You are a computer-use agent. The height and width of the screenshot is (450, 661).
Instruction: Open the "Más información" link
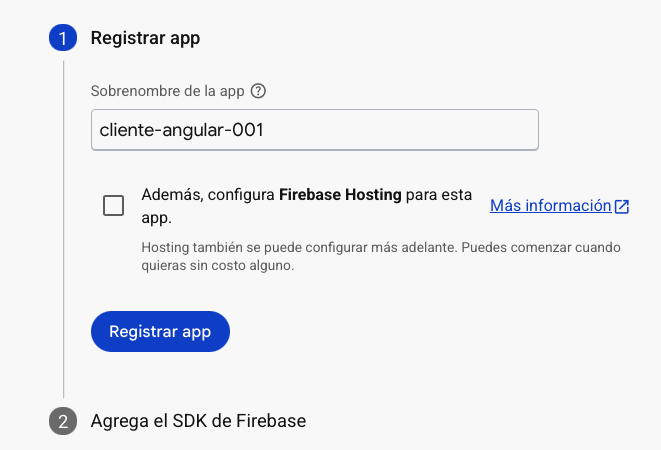(x=550, y=206)
